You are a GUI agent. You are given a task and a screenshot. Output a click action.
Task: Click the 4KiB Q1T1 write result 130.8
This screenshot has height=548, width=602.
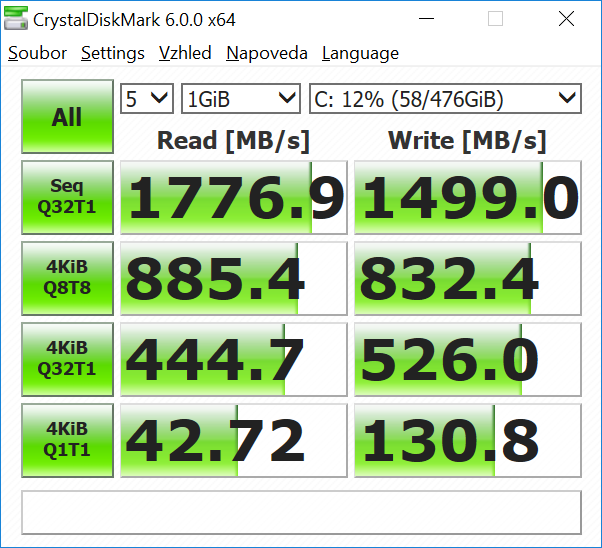point(467,440)
